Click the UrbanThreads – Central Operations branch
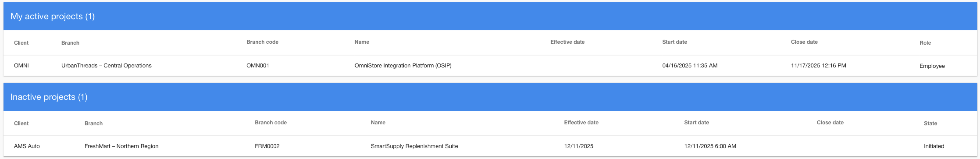The width and height of the screenshot is (980, 159). (106, 65)
